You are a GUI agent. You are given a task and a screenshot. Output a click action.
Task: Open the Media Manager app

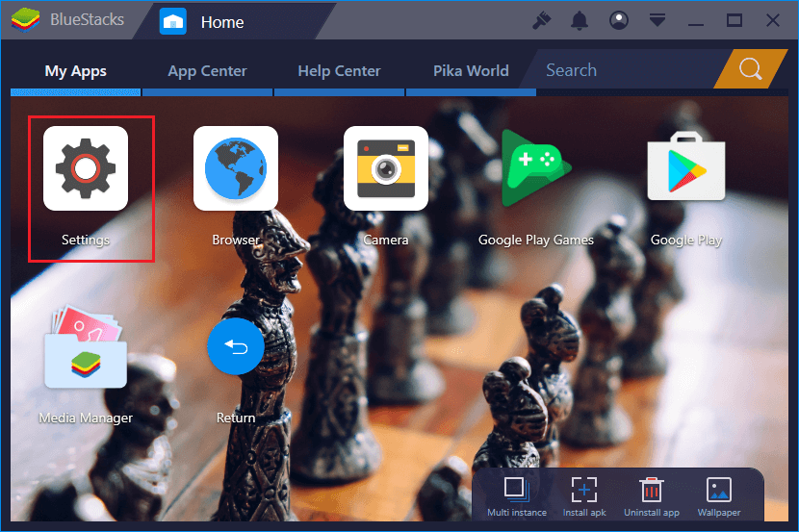pyautogui.click(x=86, y=347)
